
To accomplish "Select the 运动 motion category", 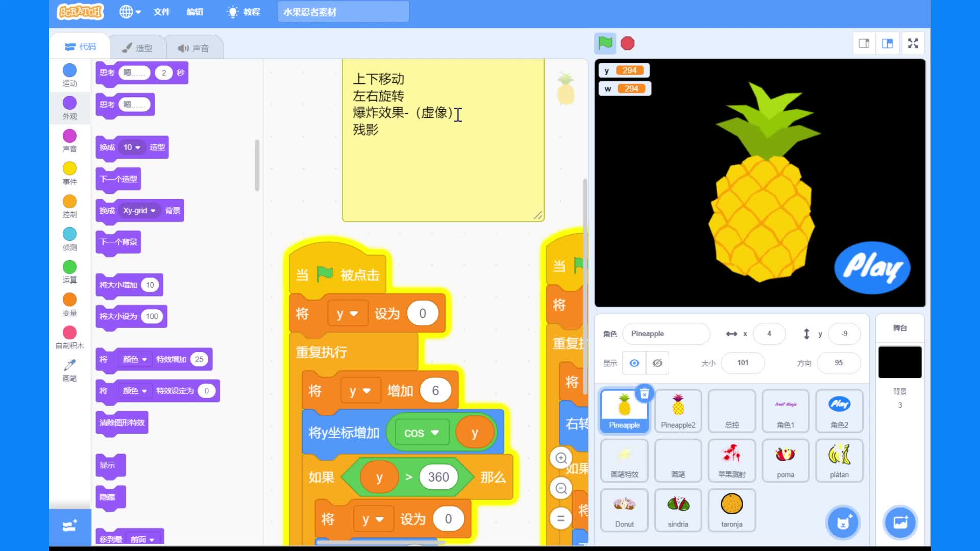I will tap(69, 75).
